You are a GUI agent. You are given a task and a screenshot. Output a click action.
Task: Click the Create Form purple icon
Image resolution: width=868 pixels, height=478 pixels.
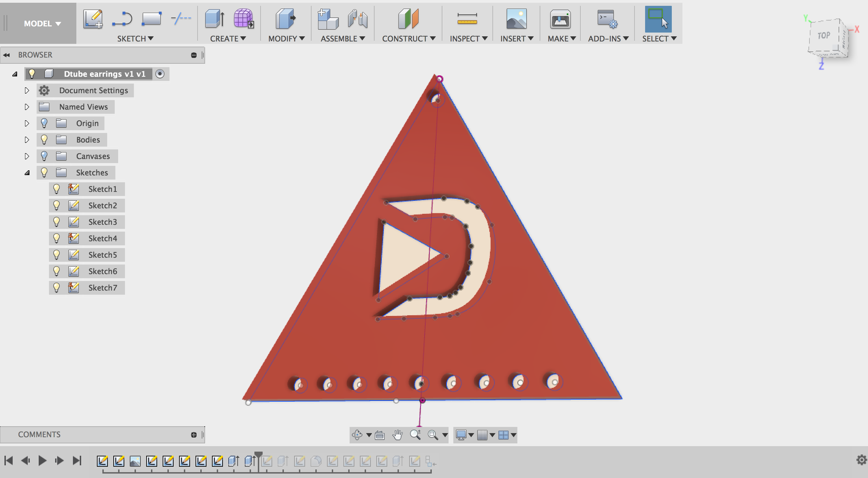point(243,19)
